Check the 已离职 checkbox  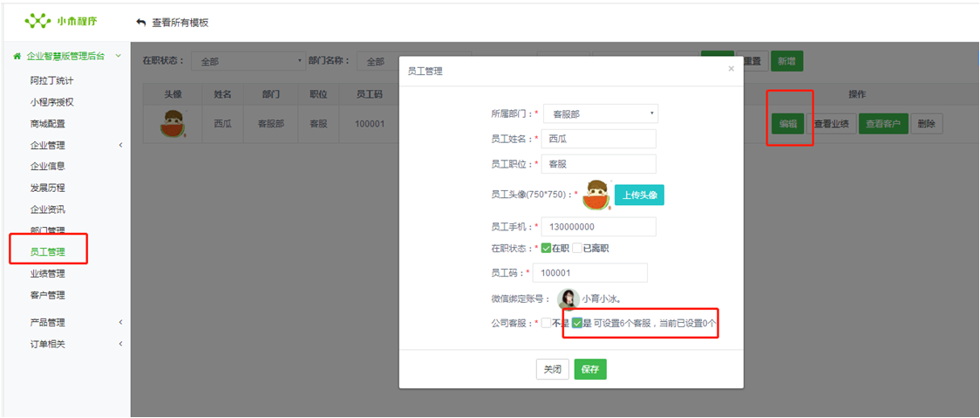576,248
